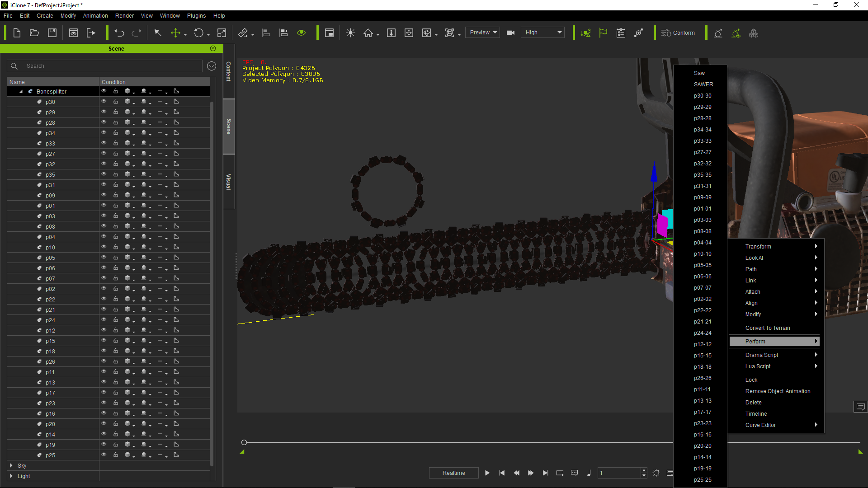Image resolution: width=868 pixels, height=488 pixels.
Task: Toggle visibility eye for p30
Action: click(x=104, y=102)
